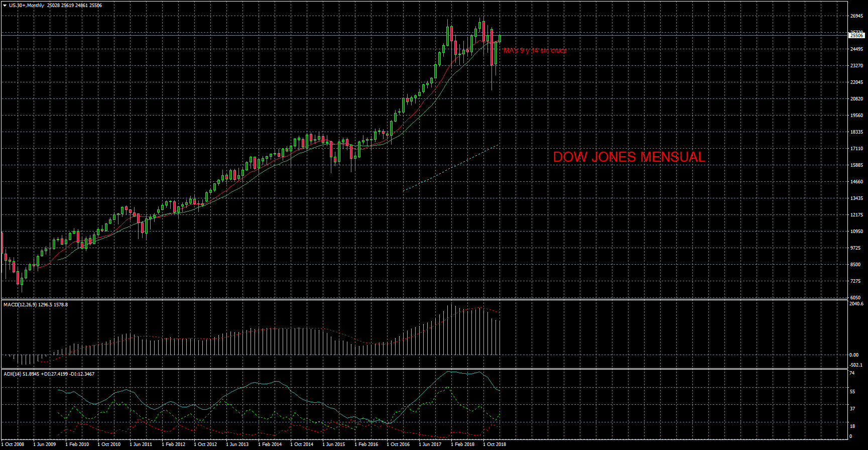Click '1 Jun 2015' on the time axis
Image resolution: width=868 pixels, height=450 pixels.
pos(334,444)
